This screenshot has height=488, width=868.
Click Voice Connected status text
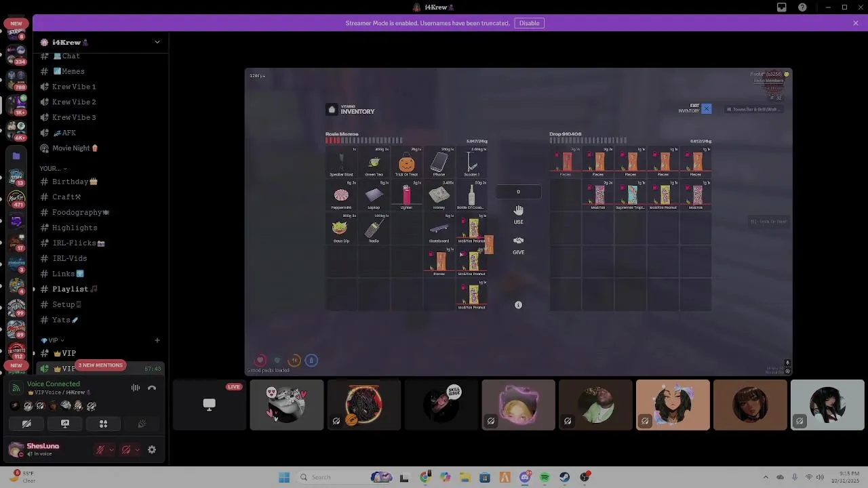54,384
